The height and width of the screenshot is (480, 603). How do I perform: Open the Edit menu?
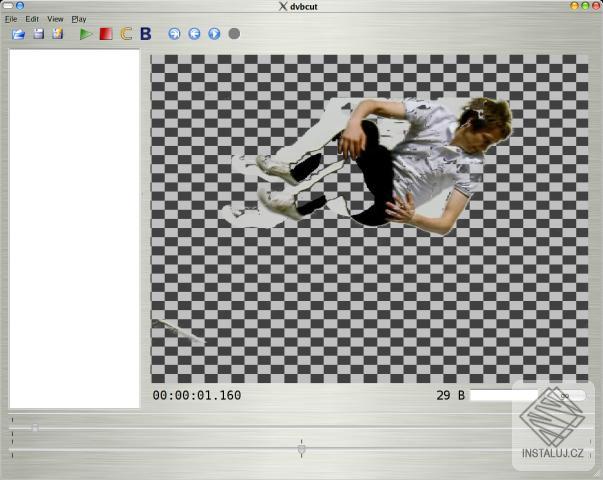(32, 19)
